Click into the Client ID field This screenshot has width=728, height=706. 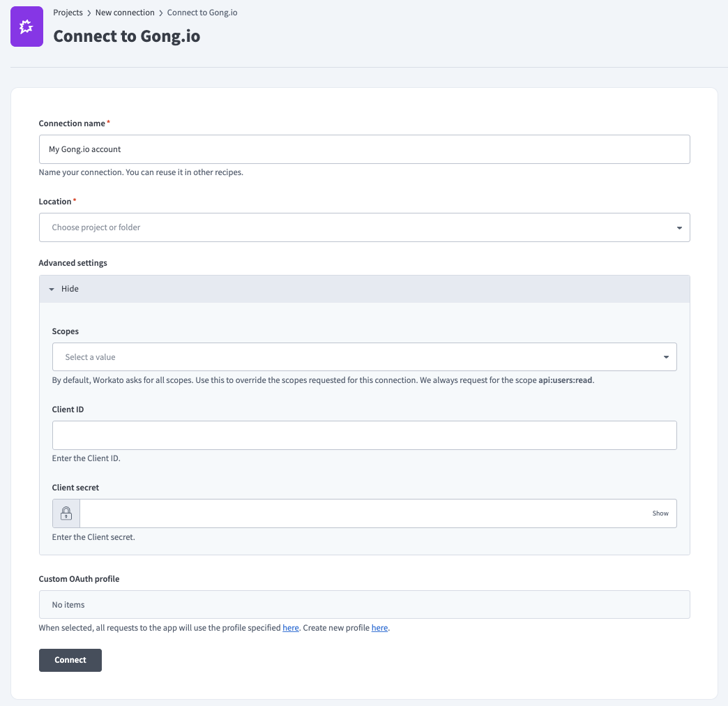pos(364,435)
